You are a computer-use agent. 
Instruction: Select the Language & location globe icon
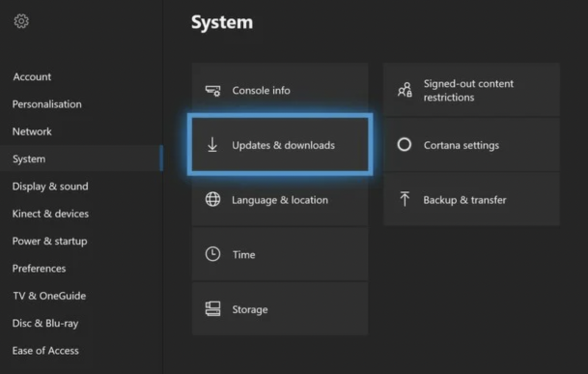pos(213,199)
